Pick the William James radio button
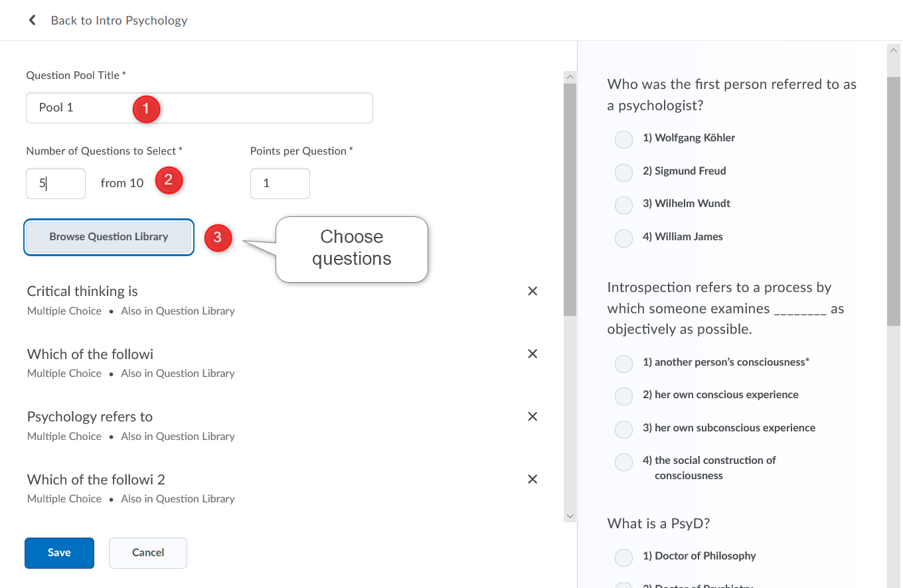The width and height of the screenshot is (903, 588). pyautogui.click(x=623, y=238)
